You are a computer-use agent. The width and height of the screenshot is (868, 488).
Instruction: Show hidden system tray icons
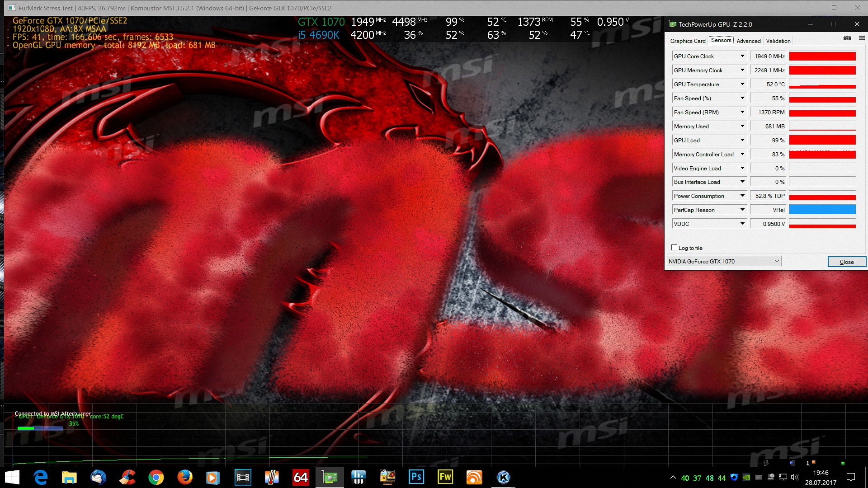673,478
